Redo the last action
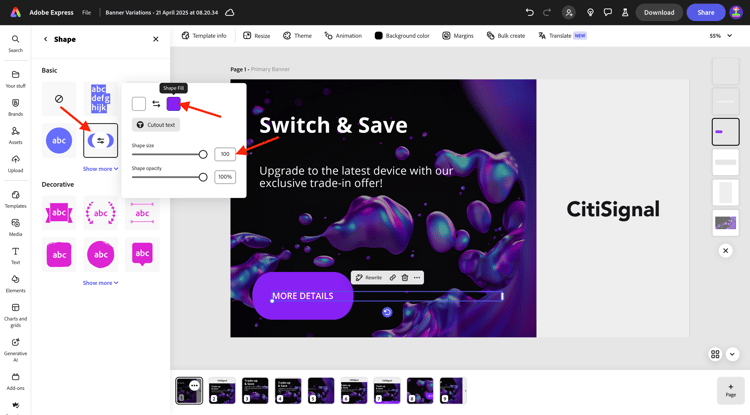The width and height of the screenshot is (750, 415). (547, 12)
